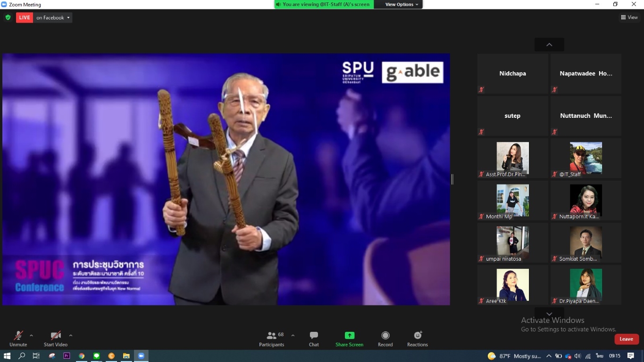644x362 pixels.
Task: Expand video options arrow beside Start Video
Action: coord(71,336)
